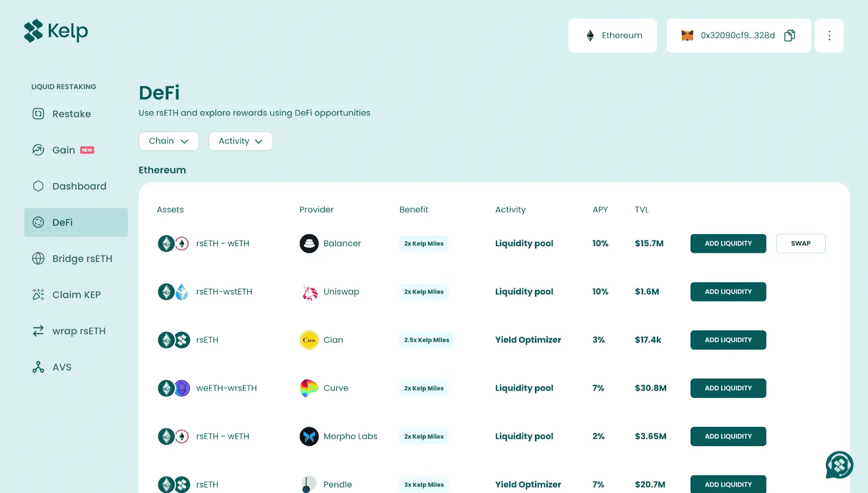Screen dimensions: 868x493
Task: Click the Restake sidebar icon
Action: coord(38,114)
